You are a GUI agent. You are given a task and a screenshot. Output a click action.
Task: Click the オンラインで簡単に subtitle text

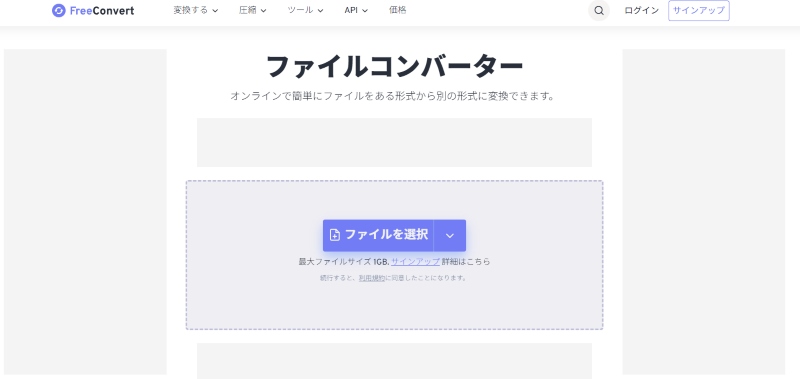(x=392, y=96)
